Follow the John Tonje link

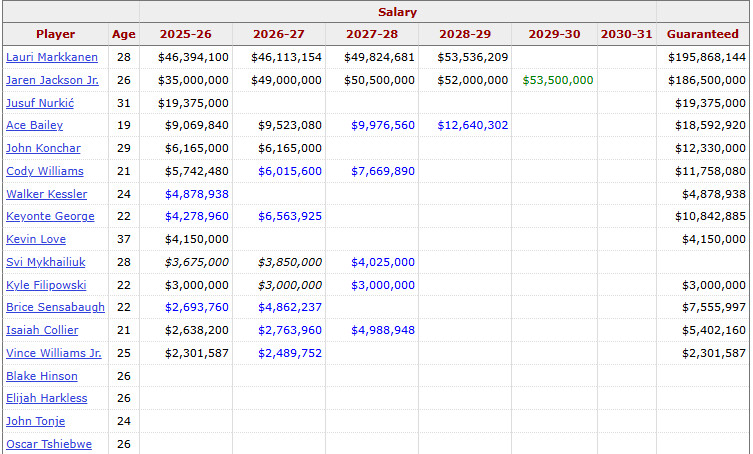point(36,421)
